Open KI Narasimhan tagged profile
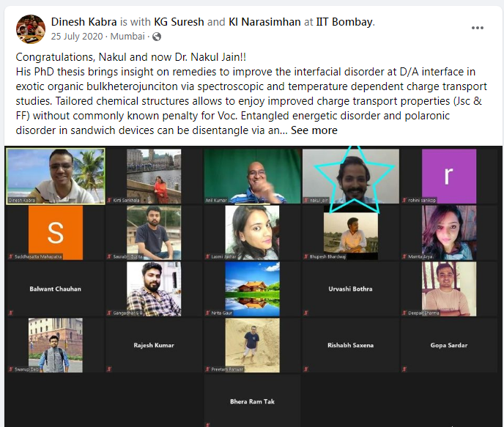 click(x=264, y=22)
